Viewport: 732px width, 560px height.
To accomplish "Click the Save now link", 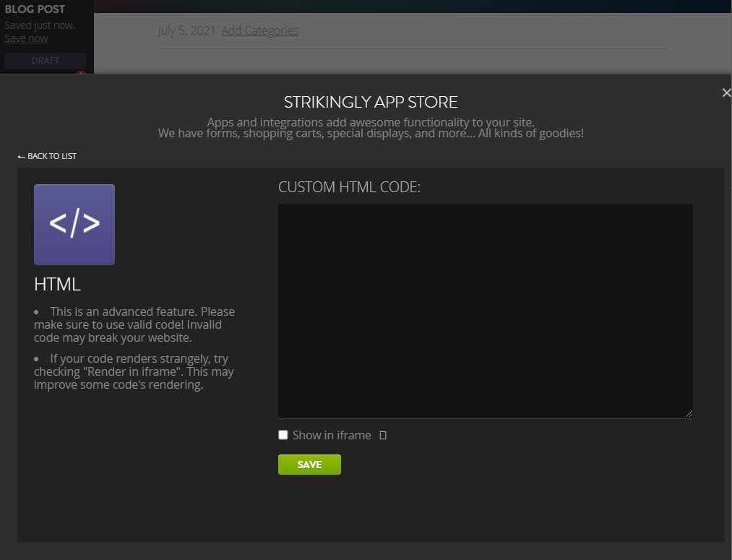I will pyautogui.click(x=25, y=38).
